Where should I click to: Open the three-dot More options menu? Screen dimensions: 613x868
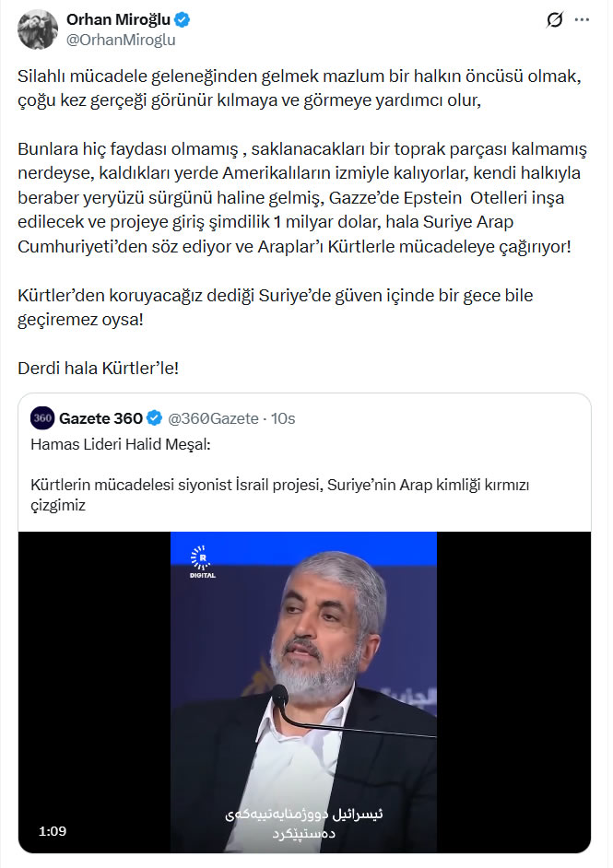pos(582,20)
